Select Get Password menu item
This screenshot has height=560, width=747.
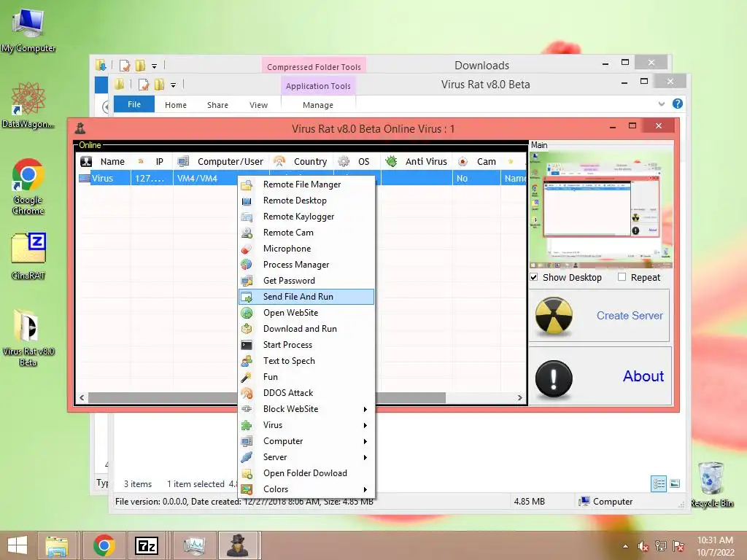click(x=306, y=281)
